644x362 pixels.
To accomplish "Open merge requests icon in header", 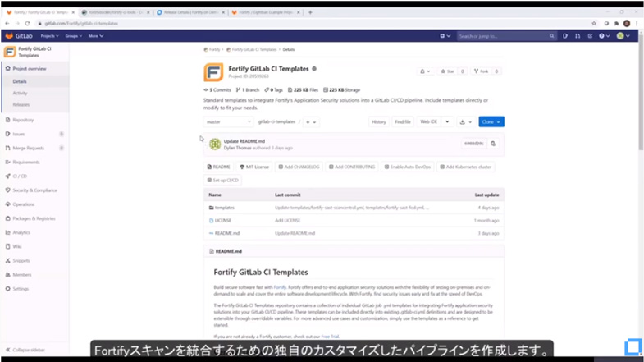I will 578,36.
